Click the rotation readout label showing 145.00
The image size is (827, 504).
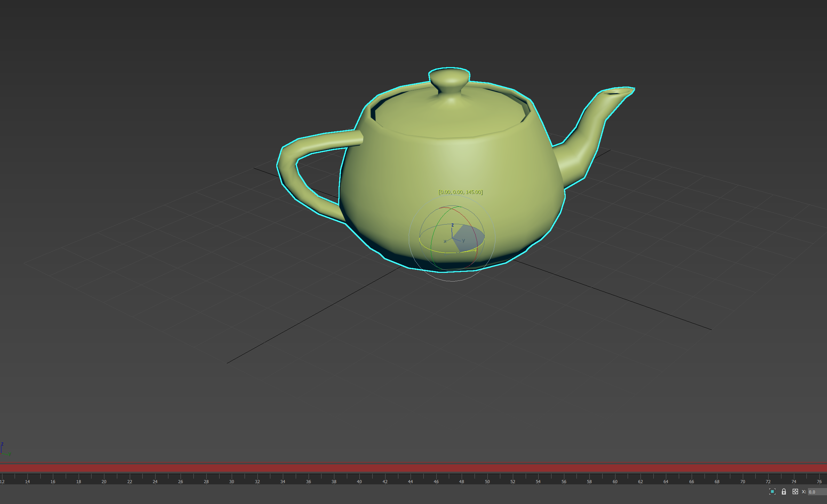[x=460, y=192]
